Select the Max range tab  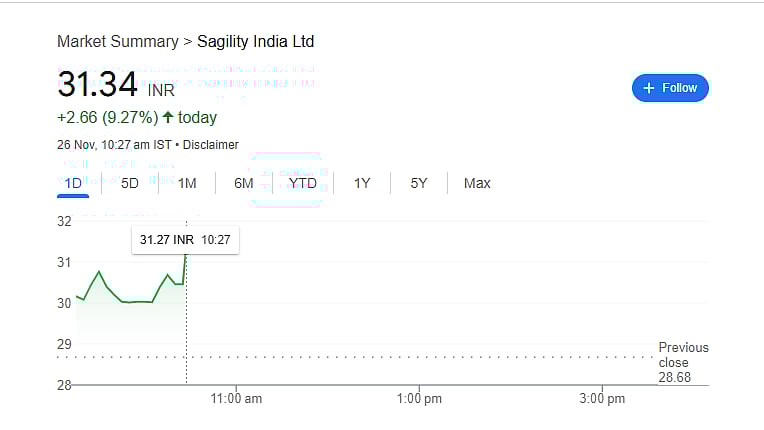click(477, 183)
